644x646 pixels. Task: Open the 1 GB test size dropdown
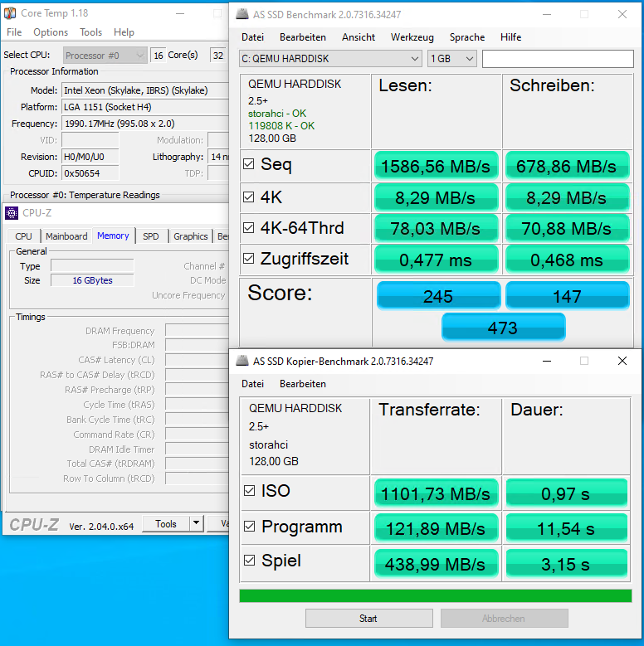[452, 59]
